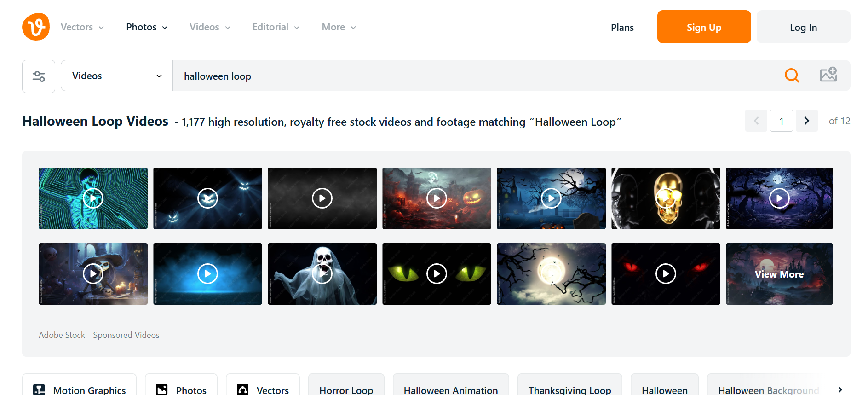This screenshot has height=395, width=868.
Task: Play the blue haunted house moon video
Action: click(551, 198)
